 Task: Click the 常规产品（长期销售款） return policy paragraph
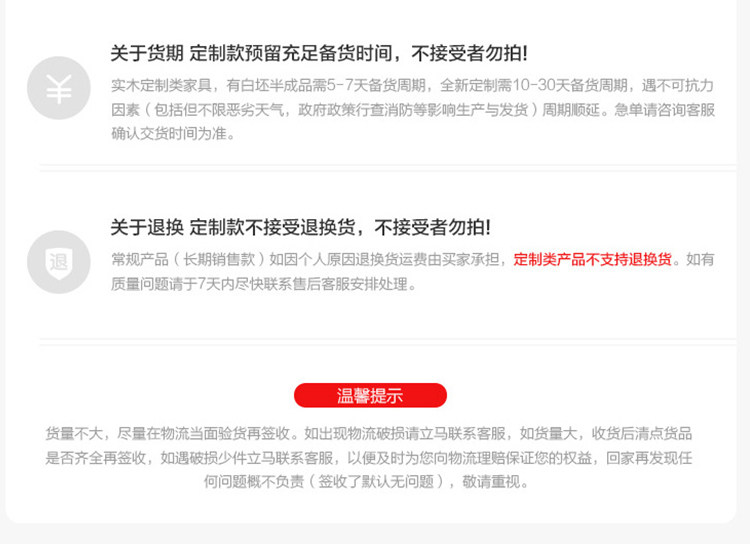pos(413,272)
